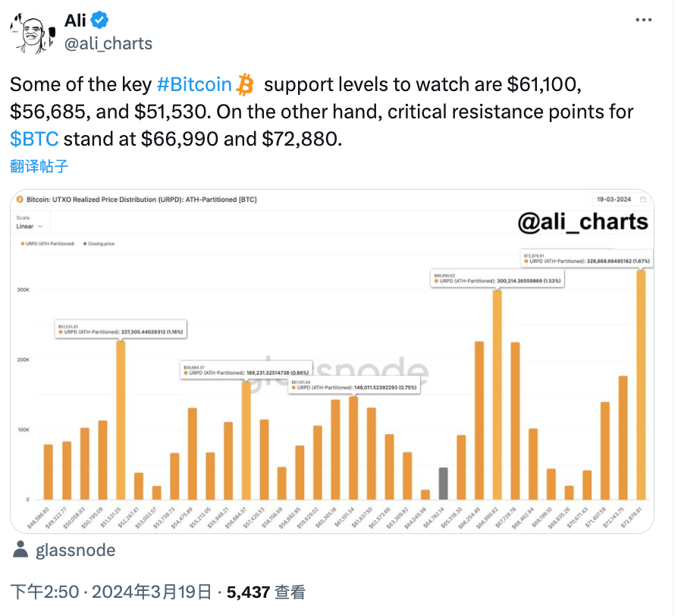Click the calendar icon beside 19-03-2024
This screenshot has height=616, width=684.
644,200
